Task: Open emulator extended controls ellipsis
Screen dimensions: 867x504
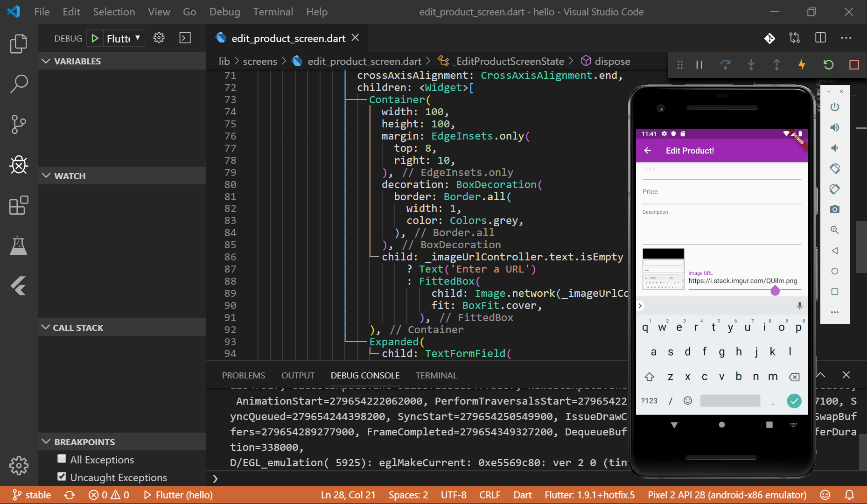Action: tap(835, 312)
